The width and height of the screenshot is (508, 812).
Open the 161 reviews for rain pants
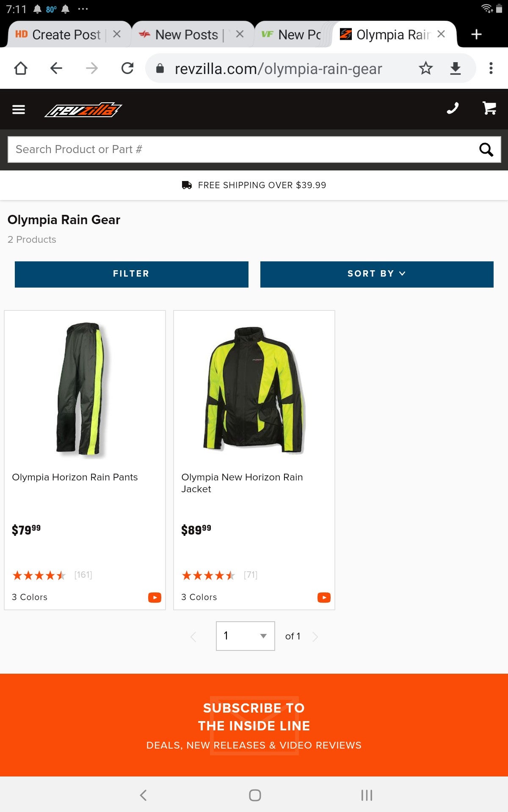83,575
